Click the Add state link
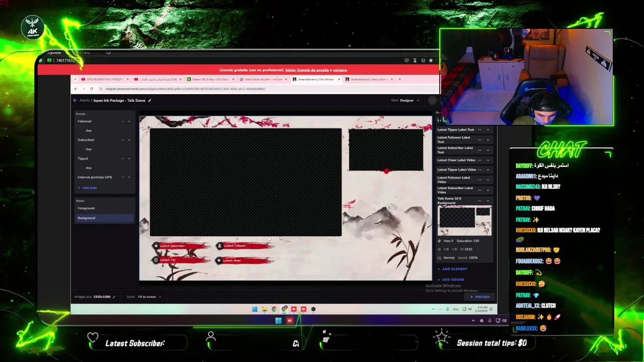Viewport: 644px width, 362px height. [88, 188]
